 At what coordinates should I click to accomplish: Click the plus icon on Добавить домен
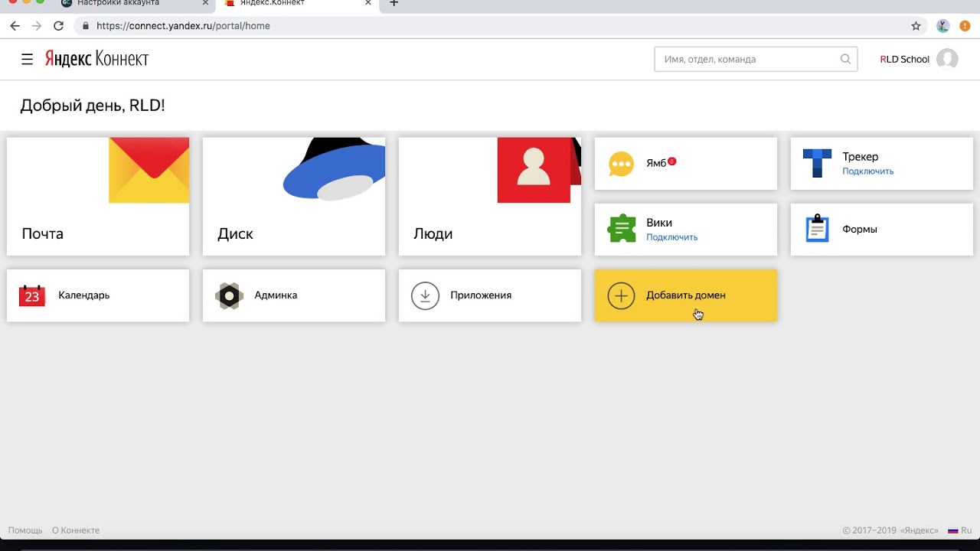(x=621, y=295)
